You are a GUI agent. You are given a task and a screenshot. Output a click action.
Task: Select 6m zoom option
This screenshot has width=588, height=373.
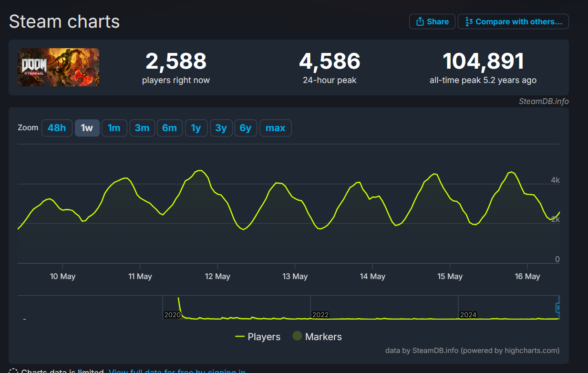(x=169, y=128)
